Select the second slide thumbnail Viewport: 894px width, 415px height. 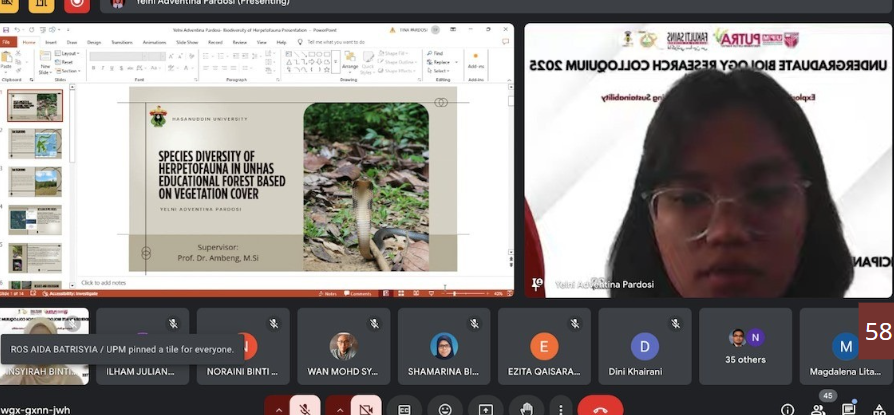tap(35, 143)
